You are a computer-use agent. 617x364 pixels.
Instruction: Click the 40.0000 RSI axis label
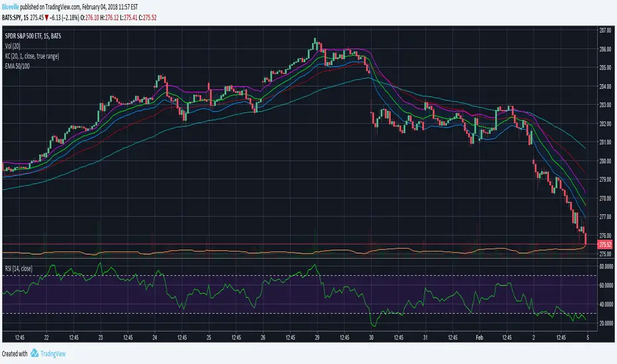pos(606,304)
